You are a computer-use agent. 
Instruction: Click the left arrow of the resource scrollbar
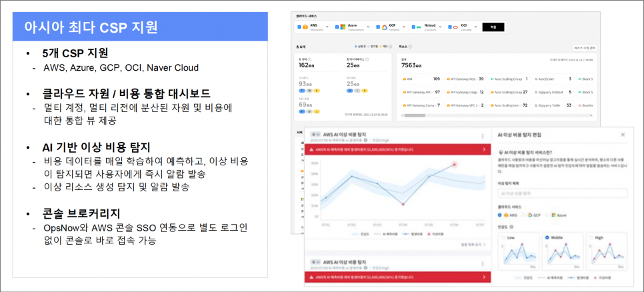click(x=402, y=115)
